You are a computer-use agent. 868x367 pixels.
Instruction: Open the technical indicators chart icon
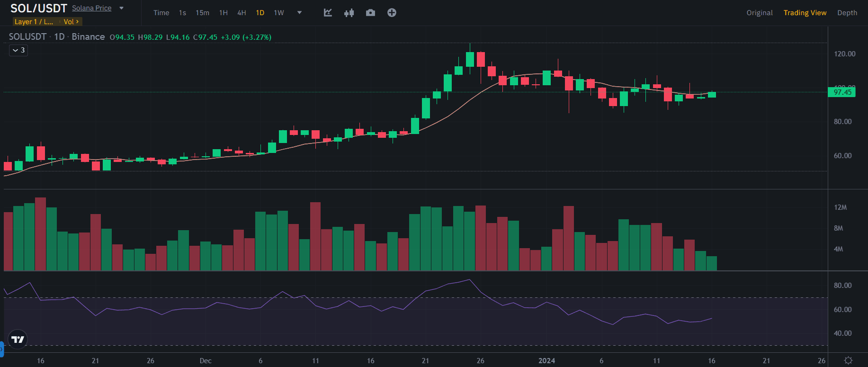[x=328, y=13]
